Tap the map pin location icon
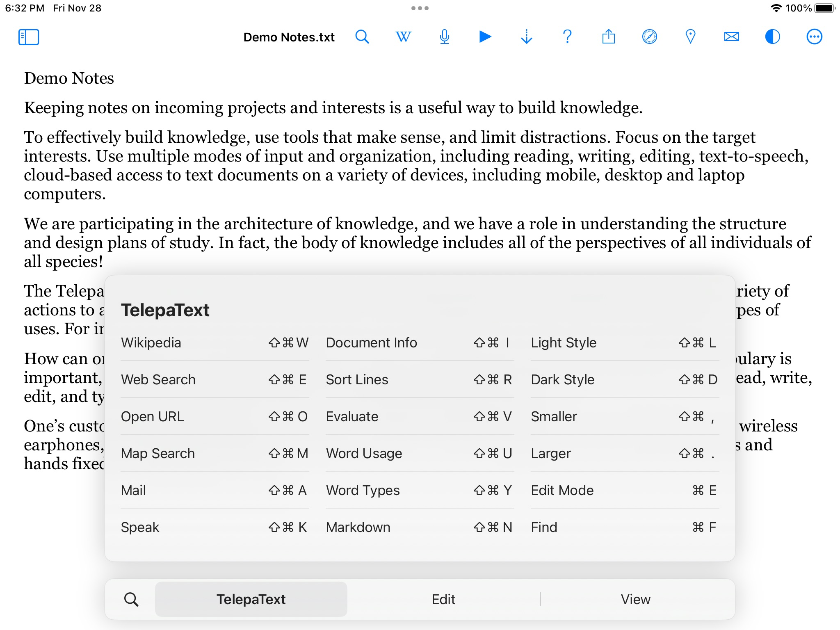840x630 pixels. click(x=690, y=37)
